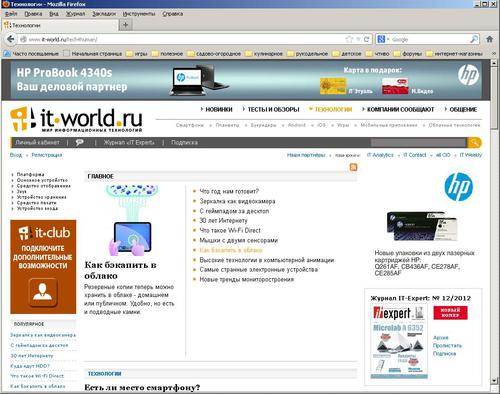The image size is (500, 394).
Task: Open the URL history dropdown arrow
Action: [358, 39]
